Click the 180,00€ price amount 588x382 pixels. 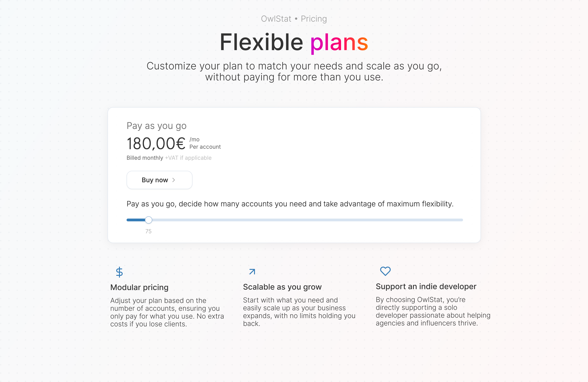(x=156, y=144)
